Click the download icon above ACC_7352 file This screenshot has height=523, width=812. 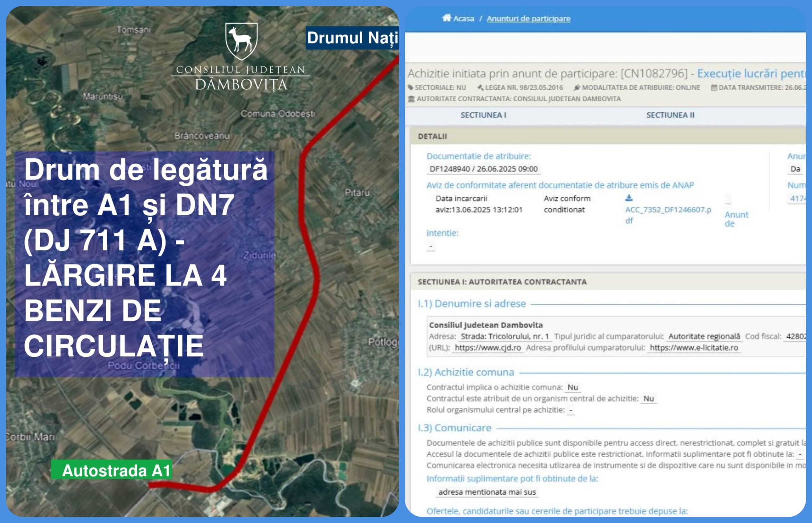click(x=629, y=198)
